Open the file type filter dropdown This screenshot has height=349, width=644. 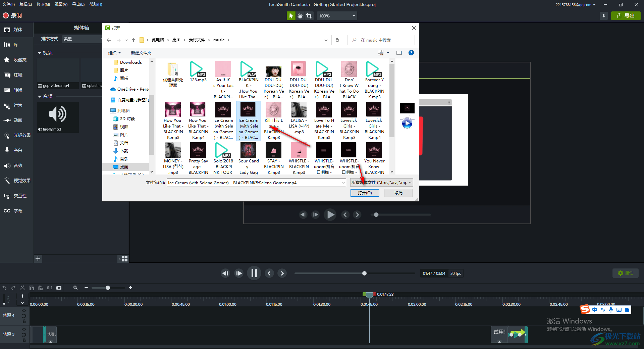[382, 183]
